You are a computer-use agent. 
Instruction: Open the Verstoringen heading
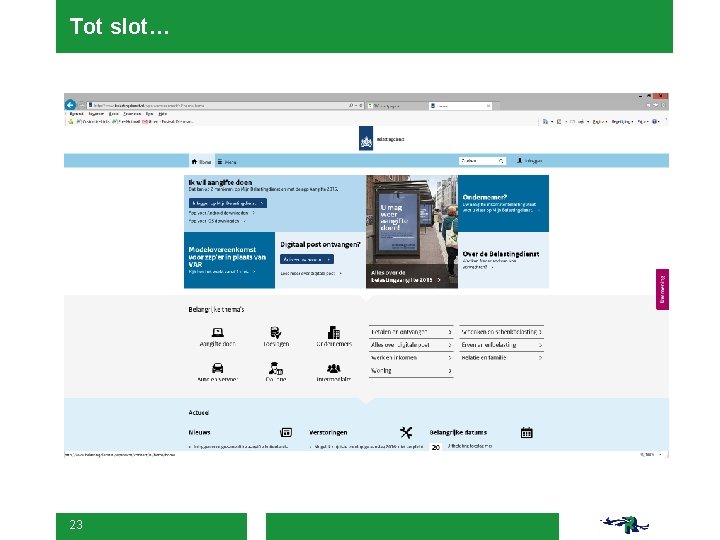[328, 432]
